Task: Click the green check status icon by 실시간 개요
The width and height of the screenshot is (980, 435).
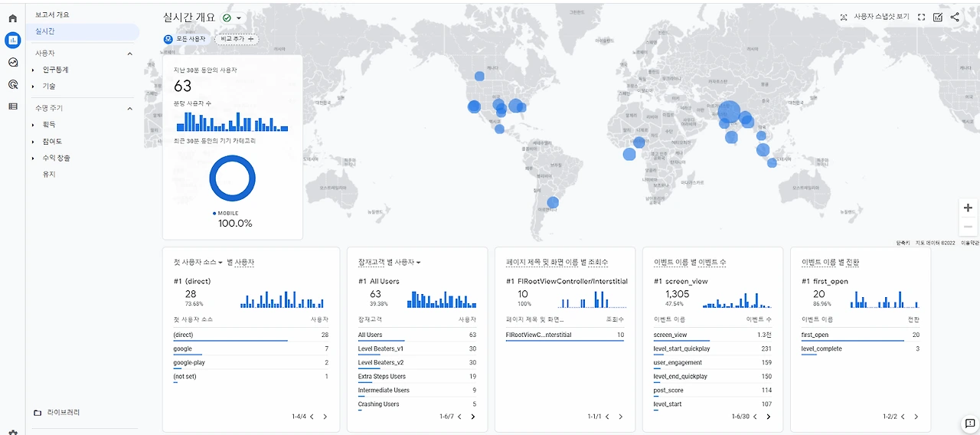Action: pyautogui.click(x=227, y=18)
